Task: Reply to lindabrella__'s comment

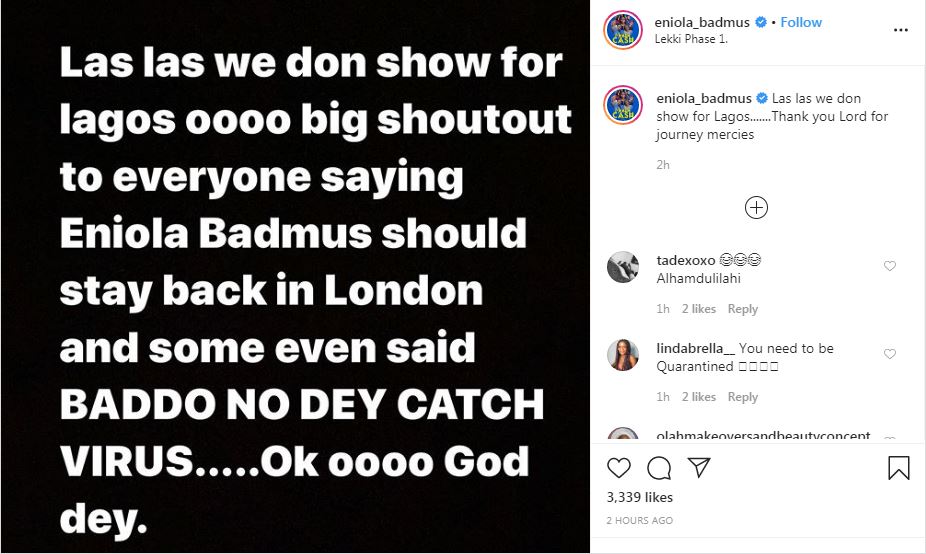Action: 742,397
